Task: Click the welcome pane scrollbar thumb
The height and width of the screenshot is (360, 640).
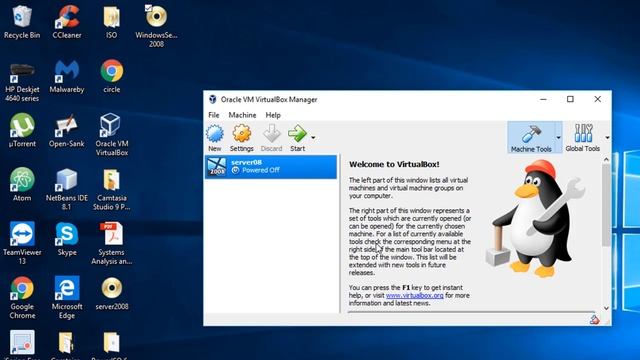Action: (606, 205)
